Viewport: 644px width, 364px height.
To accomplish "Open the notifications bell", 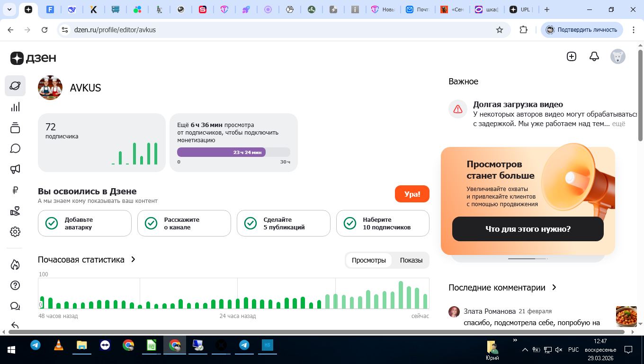I will [x=594, y=56].
